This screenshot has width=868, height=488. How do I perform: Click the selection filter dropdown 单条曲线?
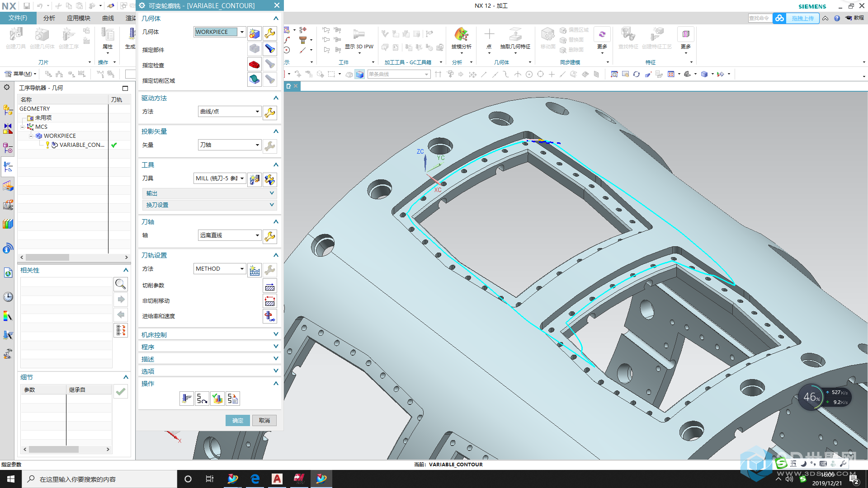399,74
